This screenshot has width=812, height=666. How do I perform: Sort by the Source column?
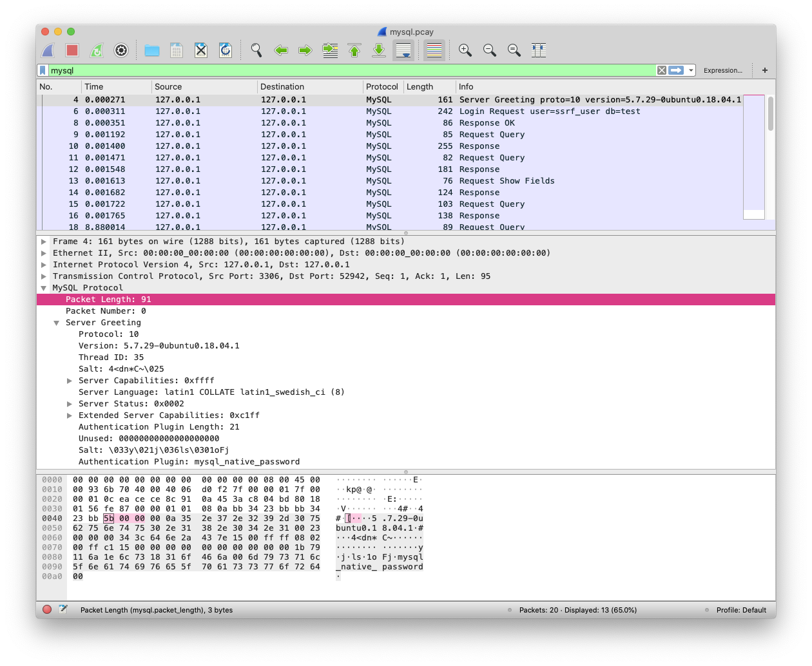point(204,86)
